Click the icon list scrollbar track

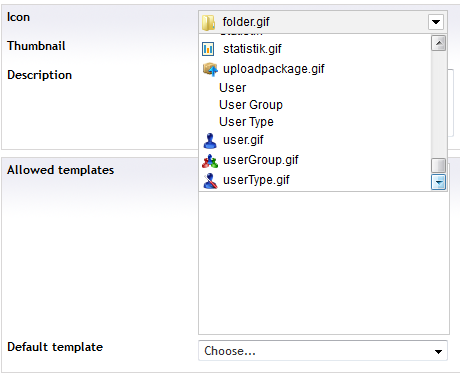point(439,104)
